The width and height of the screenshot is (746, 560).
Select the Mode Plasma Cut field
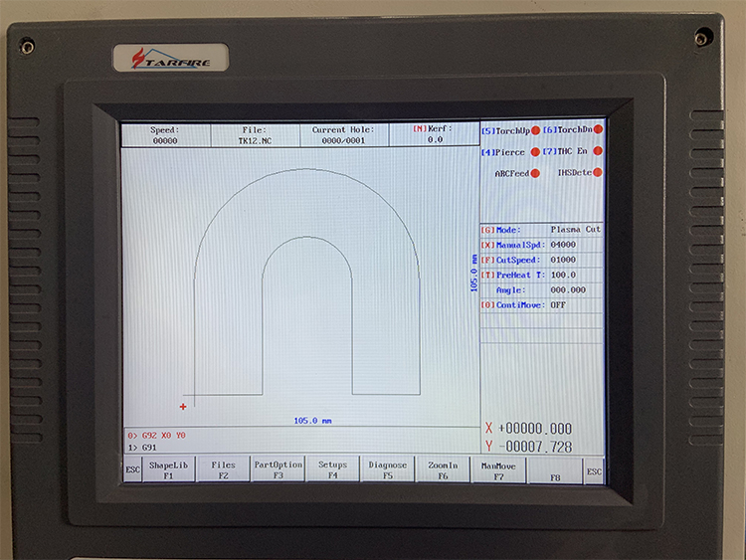(x=575, y=229)
